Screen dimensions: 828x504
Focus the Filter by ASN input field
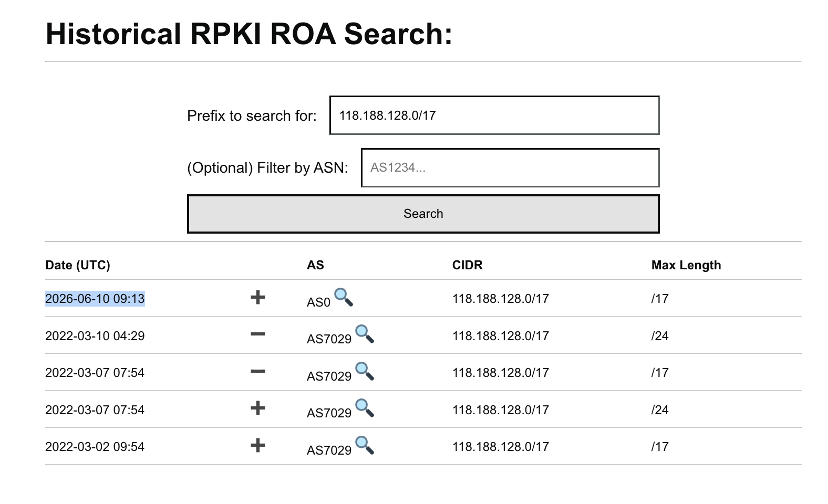point(510,167)
